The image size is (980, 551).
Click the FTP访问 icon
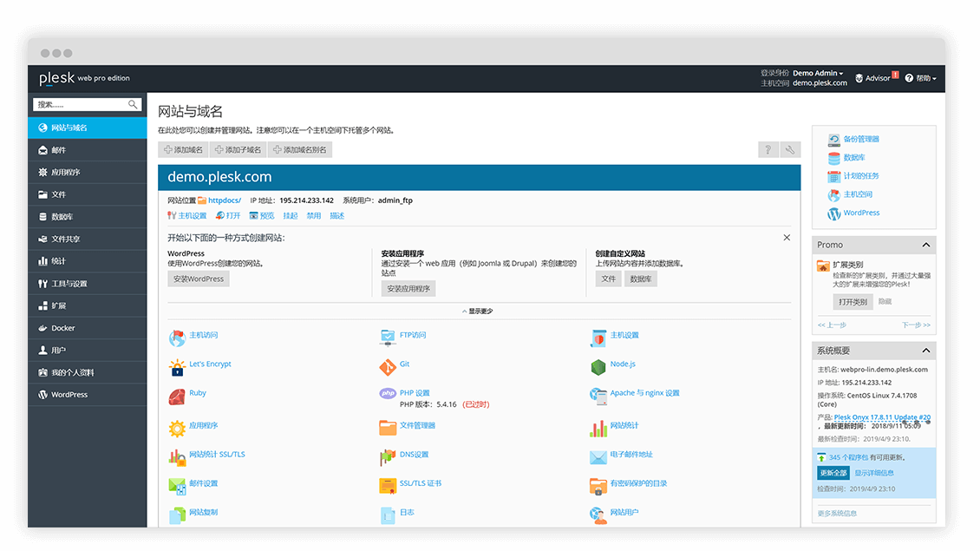click(388, 338)
